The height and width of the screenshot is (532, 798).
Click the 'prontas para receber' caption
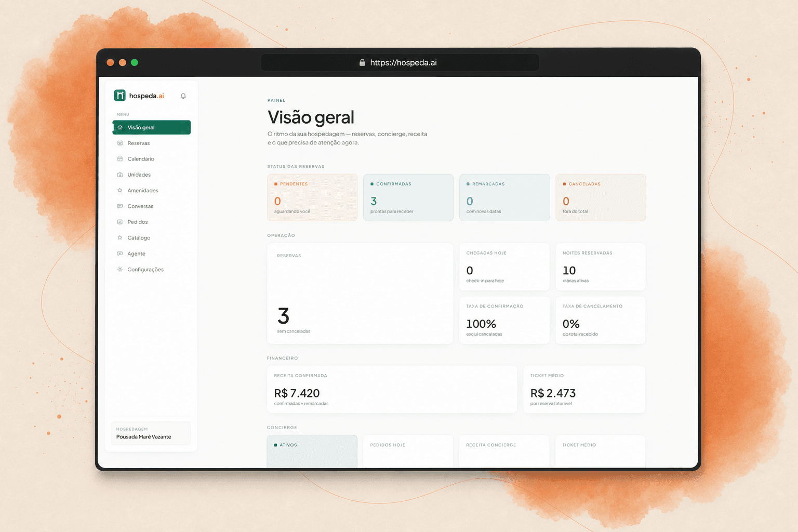(392, 211)
